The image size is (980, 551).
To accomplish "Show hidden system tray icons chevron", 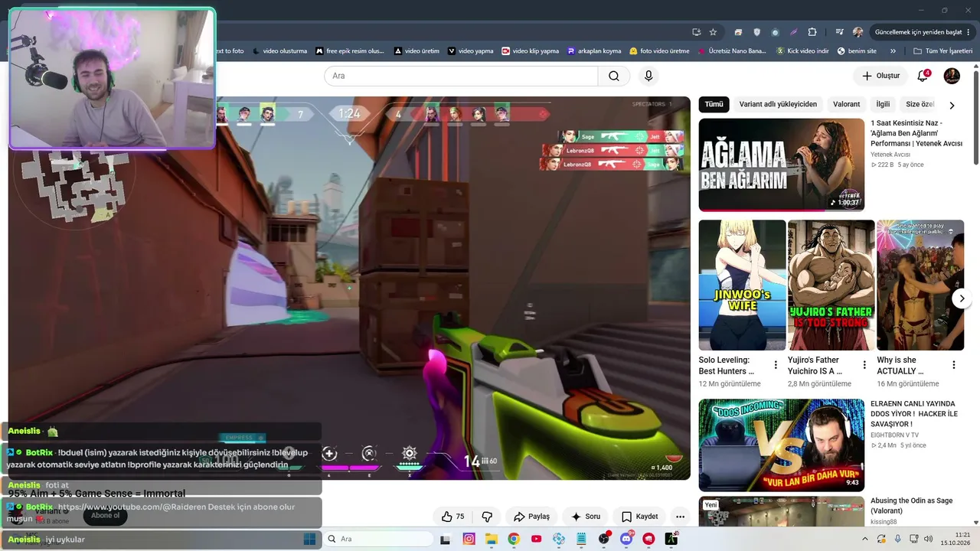I will click(x=865, y=539).
